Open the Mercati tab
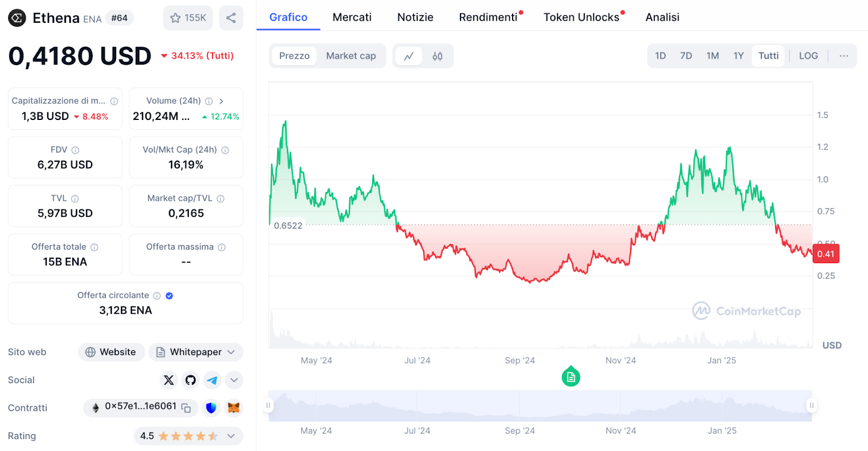 click(352, 17)
